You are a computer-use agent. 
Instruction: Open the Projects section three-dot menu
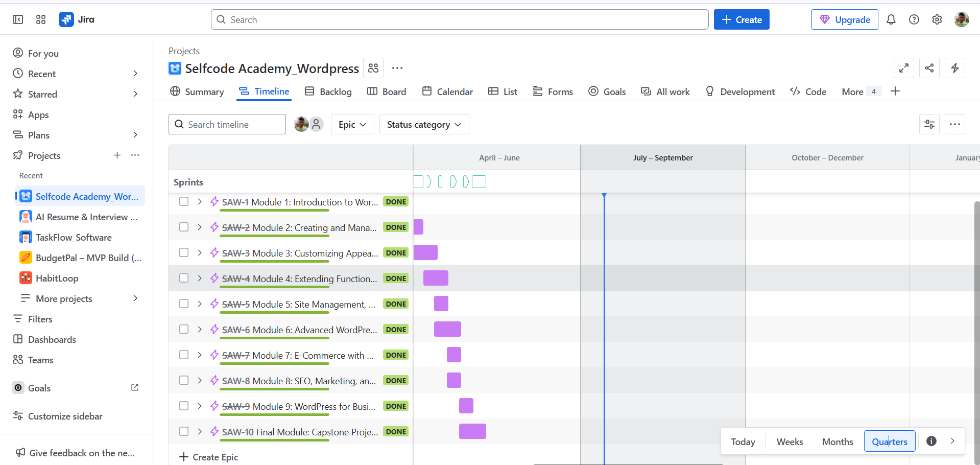coord(135,155)
